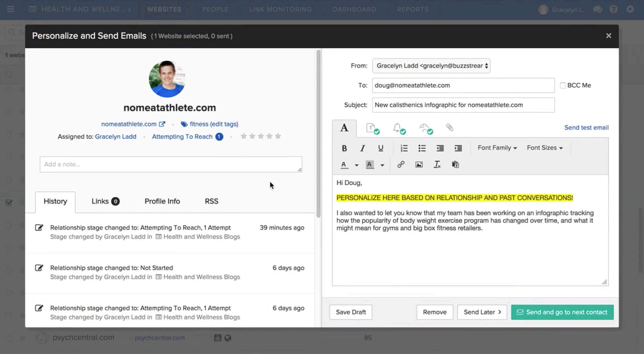Open the text formatting A tab

click(344, 128)
